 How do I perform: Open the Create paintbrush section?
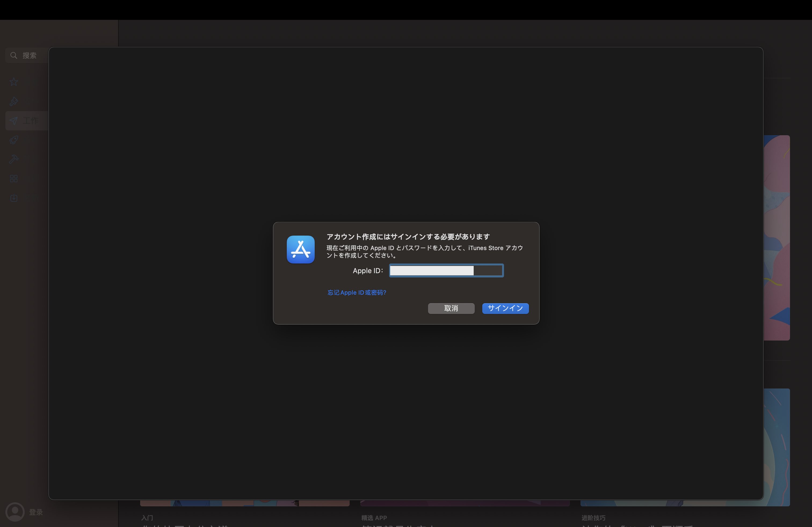(x=14, y=101)
